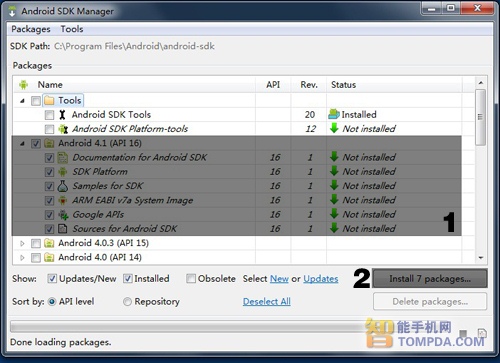
Task: Click the log window icon in status bar
Action: [x=482, y=333]
